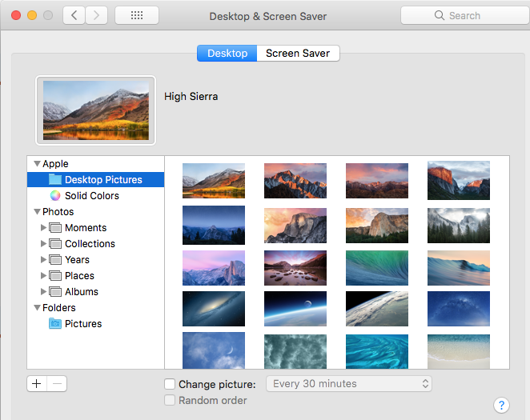Select Desktop Pictures in sidebar

95,179
